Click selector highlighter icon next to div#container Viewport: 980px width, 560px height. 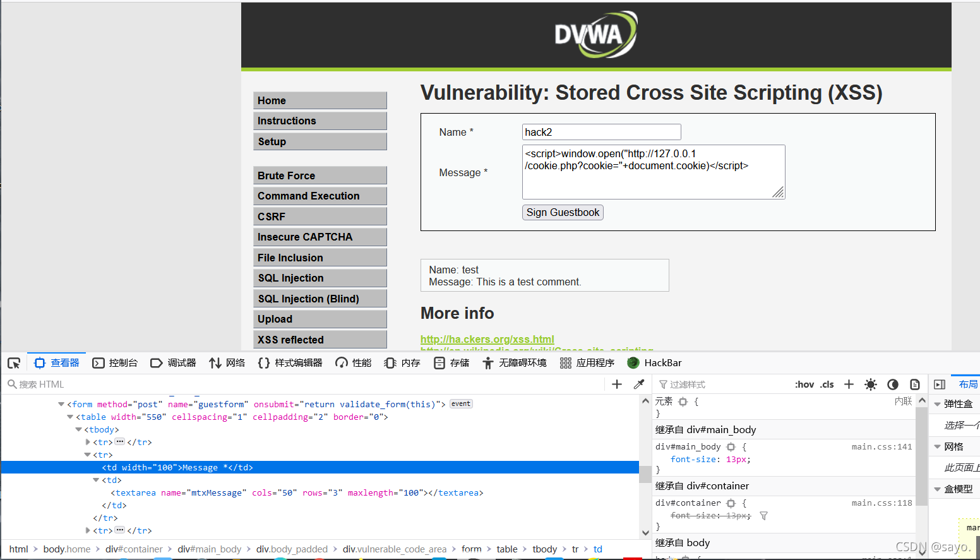click(x=731, y=503)
